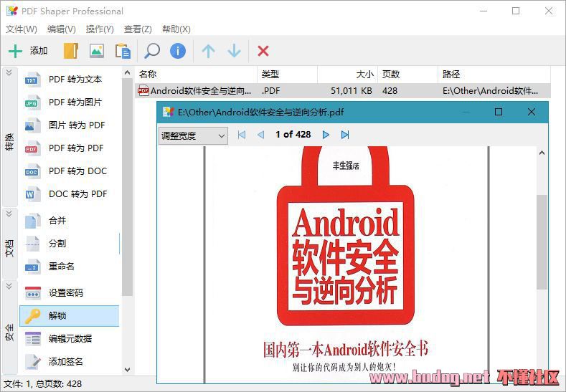This screenshot has width=566, height=392.
Task: Click the sidebar scroll up arrow
Action: coord(127,73)
